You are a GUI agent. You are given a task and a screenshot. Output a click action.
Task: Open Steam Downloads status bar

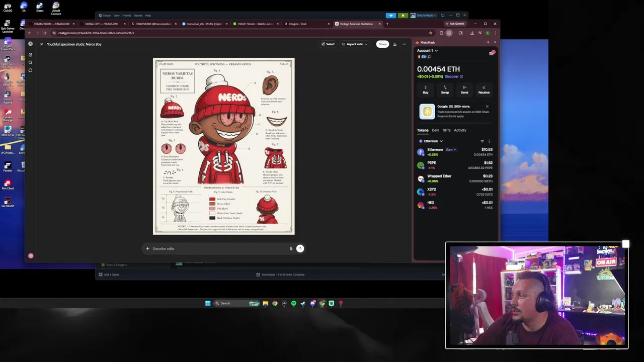coord(280,275)
